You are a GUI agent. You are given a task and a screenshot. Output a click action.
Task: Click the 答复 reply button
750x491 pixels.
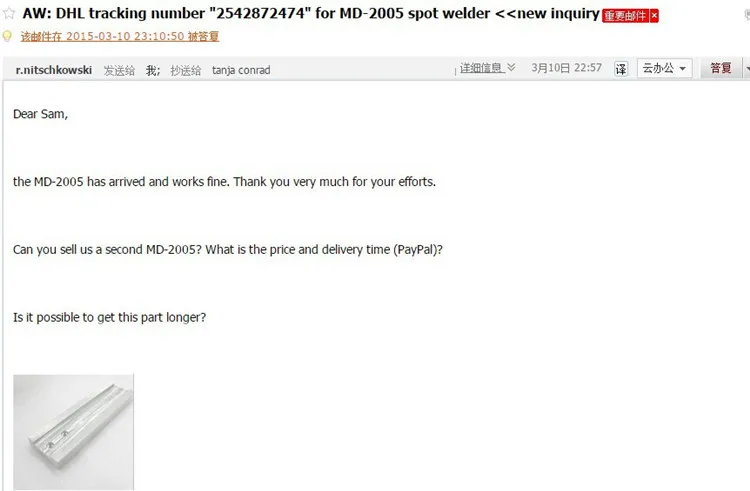click(x=721, y=68)
